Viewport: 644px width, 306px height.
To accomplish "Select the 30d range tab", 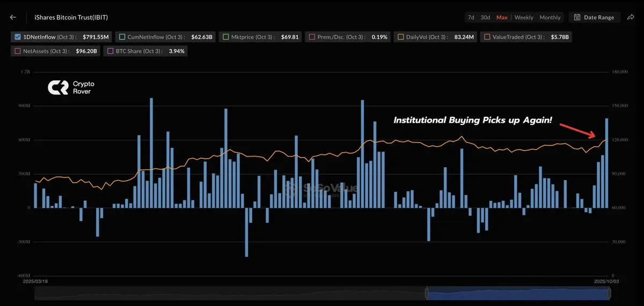I will [x=485, y=17].
